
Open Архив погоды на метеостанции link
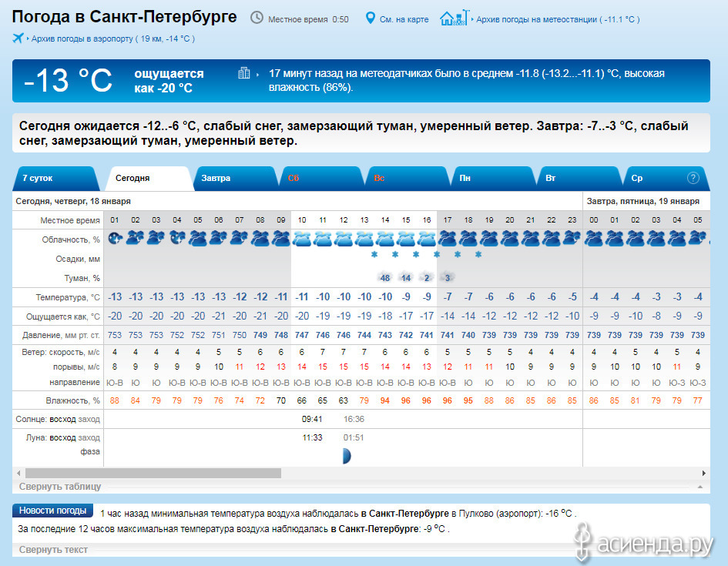(x=558, y=19)
